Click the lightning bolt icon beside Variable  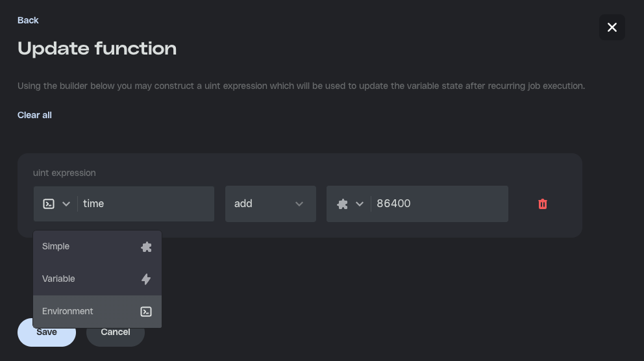(x=146, y=279)
